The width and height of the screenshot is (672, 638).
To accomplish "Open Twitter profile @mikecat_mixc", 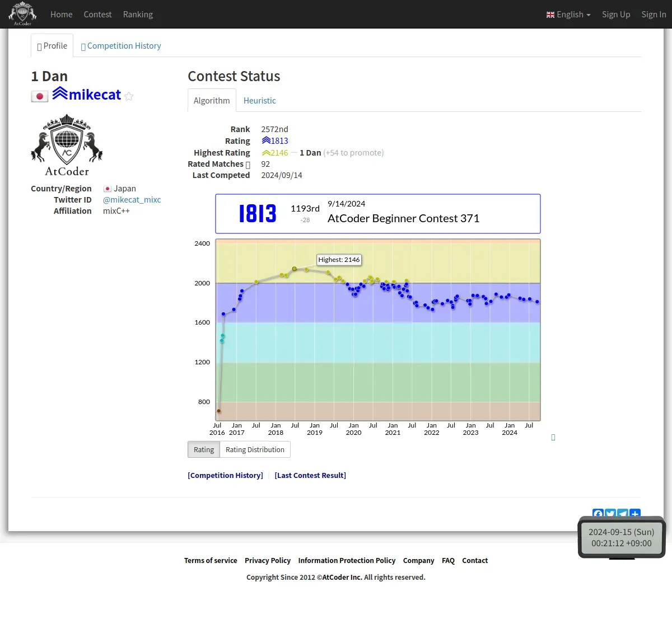I will 132,200.
